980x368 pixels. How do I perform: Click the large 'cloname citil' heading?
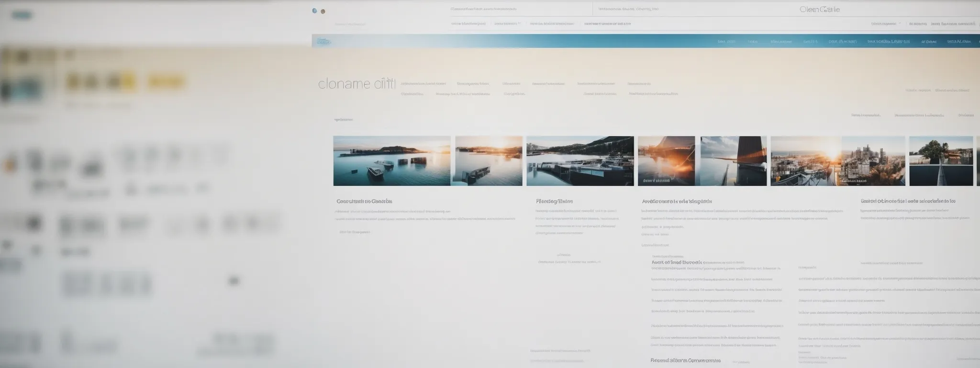[356, 84]
